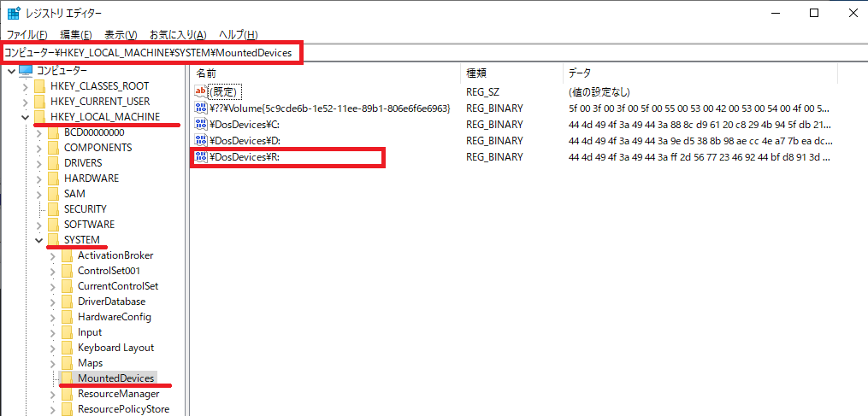Collapse the コンピューター root node arrow
The image size is (868, 416).
pyautogui.click(x=12, y=71)
